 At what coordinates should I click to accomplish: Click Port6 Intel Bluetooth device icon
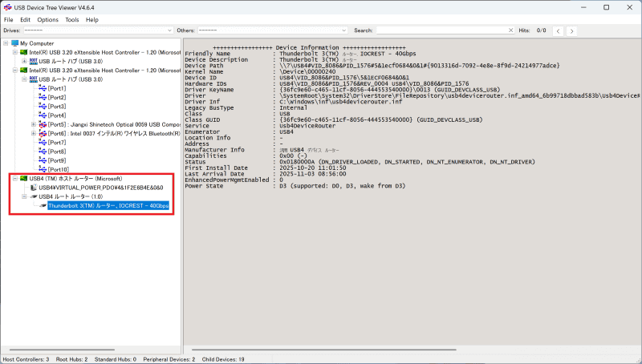click(x=43, y=133)
